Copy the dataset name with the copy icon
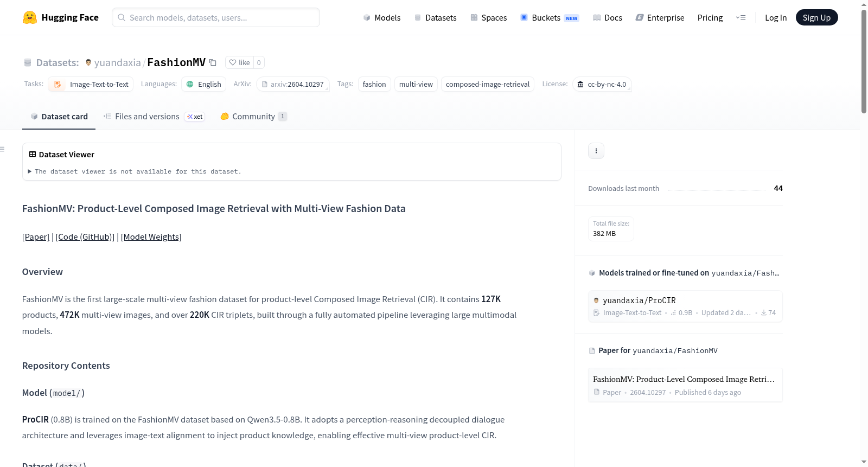Viewport: 868px width, 467px height. pyautogui.click(x=213, y=62)
